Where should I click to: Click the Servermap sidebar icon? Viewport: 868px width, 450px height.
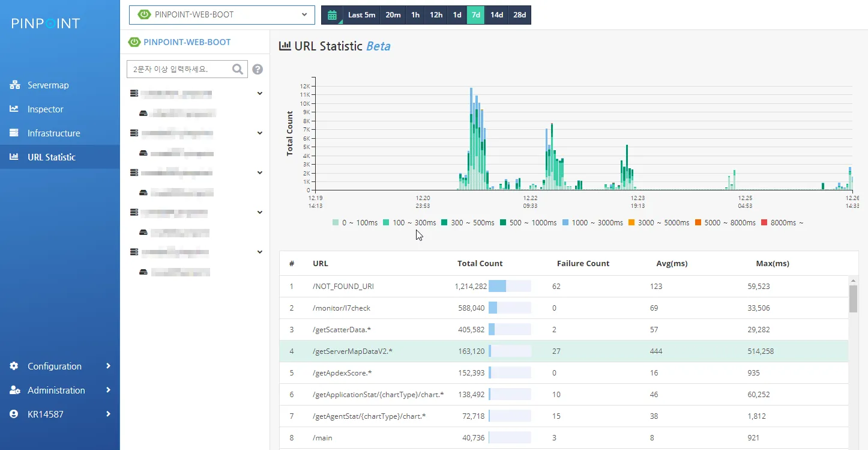coord(15,85)
